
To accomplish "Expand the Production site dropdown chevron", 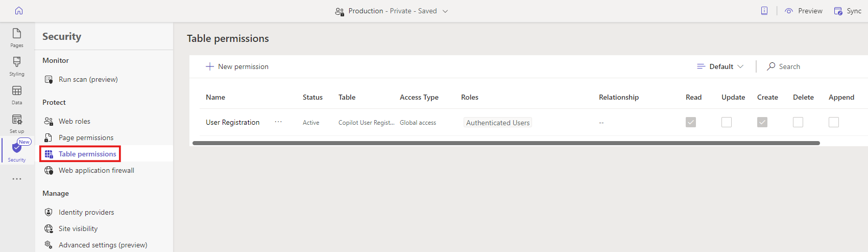I will point(445,11).
